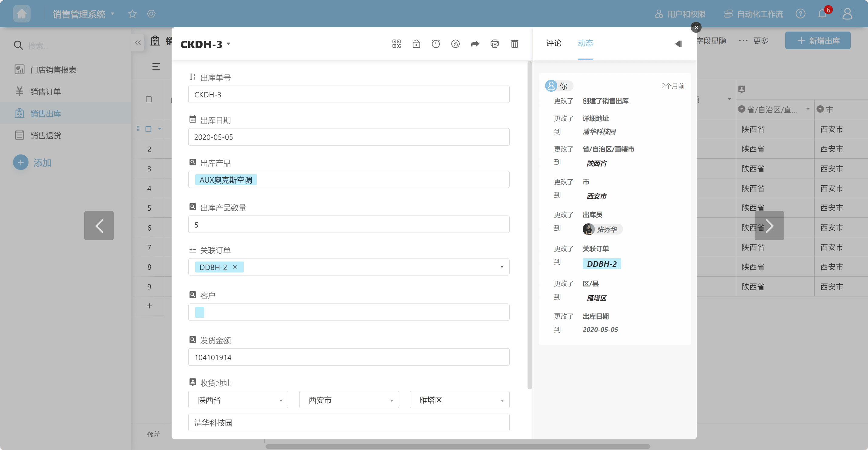Share the record with arrow icon
This screenshot has width=868, height=450.
pyautogui.click(x=475, y=44)
